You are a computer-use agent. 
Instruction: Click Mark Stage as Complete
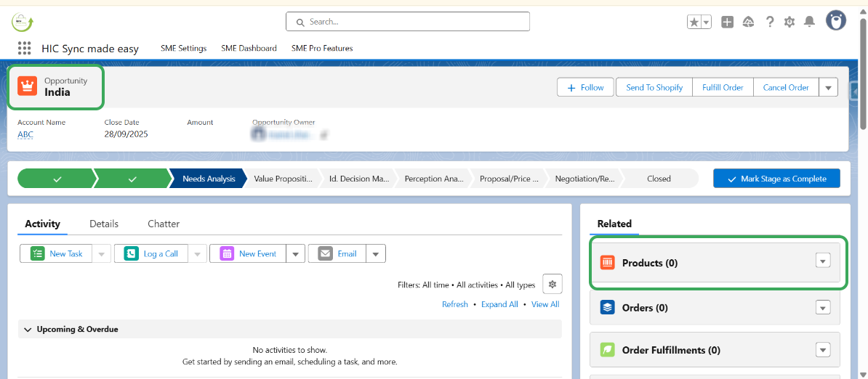(x=776, y=179)
